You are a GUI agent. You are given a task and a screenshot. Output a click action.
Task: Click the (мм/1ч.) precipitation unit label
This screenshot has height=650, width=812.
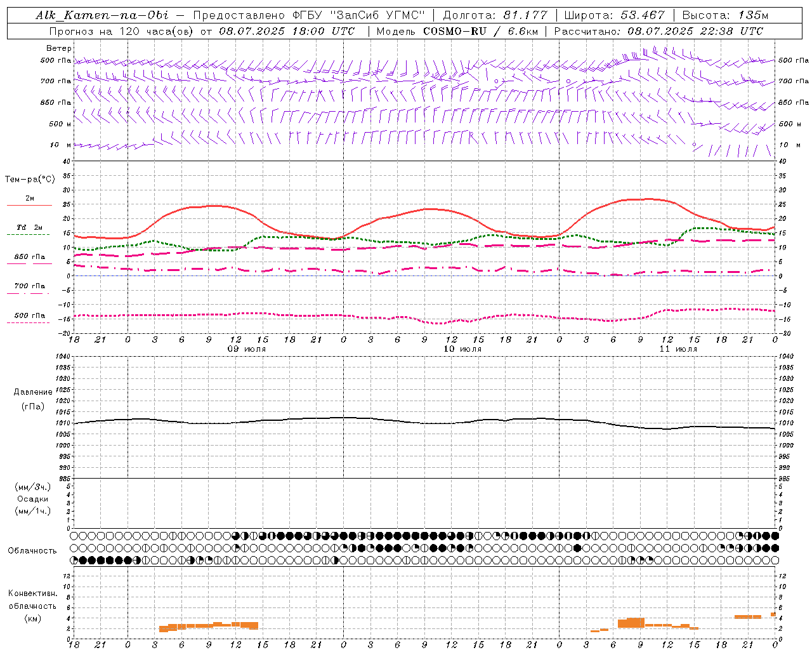point(33,511)
